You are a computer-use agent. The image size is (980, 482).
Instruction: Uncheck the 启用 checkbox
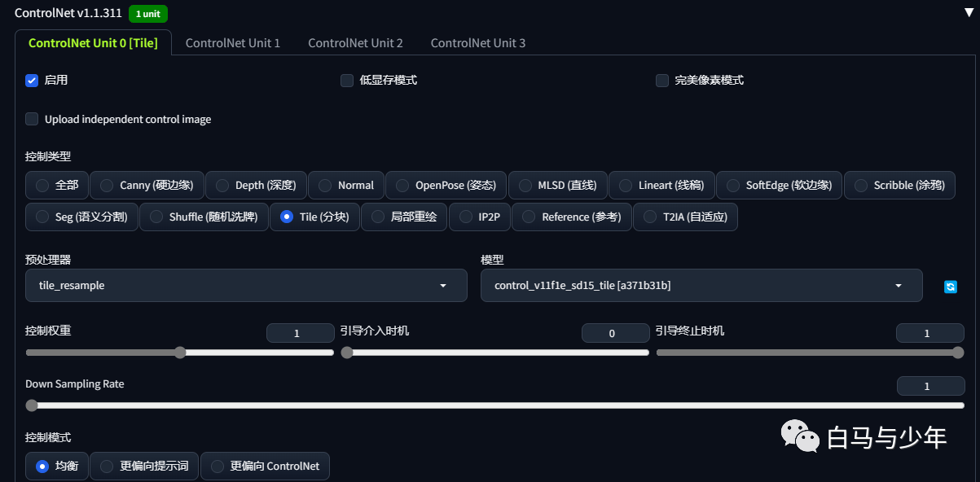pos(32,81)
